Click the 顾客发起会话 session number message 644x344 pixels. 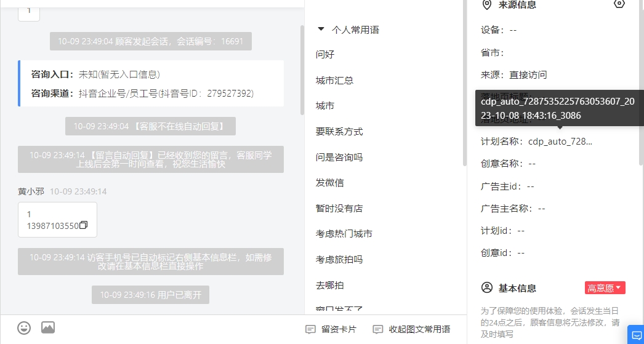[x=151, y=41]
